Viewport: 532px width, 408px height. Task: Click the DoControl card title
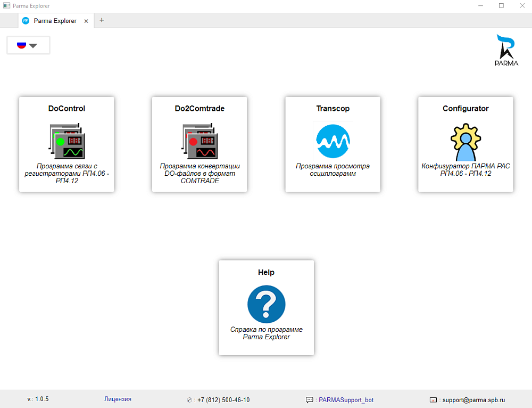[x=66, y=108]
